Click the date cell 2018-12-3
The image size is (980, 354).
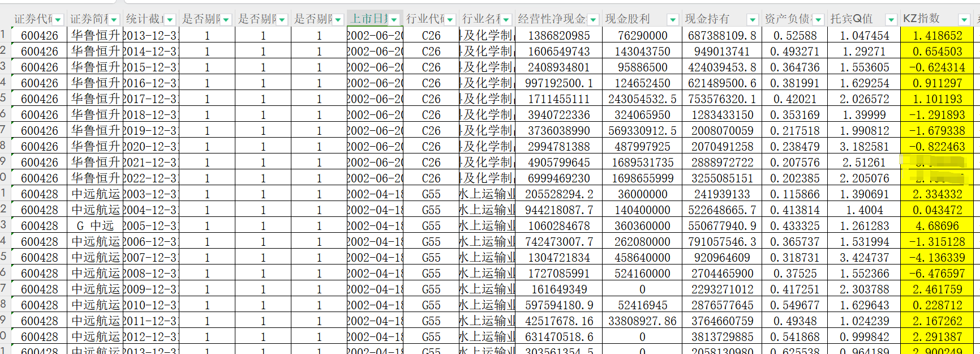pyautogui.click(x=150, y=114)
